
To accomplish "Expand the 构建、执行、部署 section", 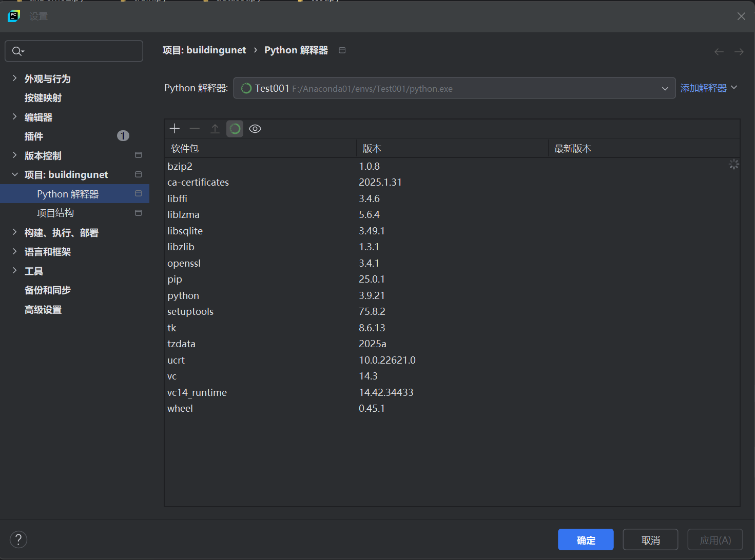I will (14, 232).
